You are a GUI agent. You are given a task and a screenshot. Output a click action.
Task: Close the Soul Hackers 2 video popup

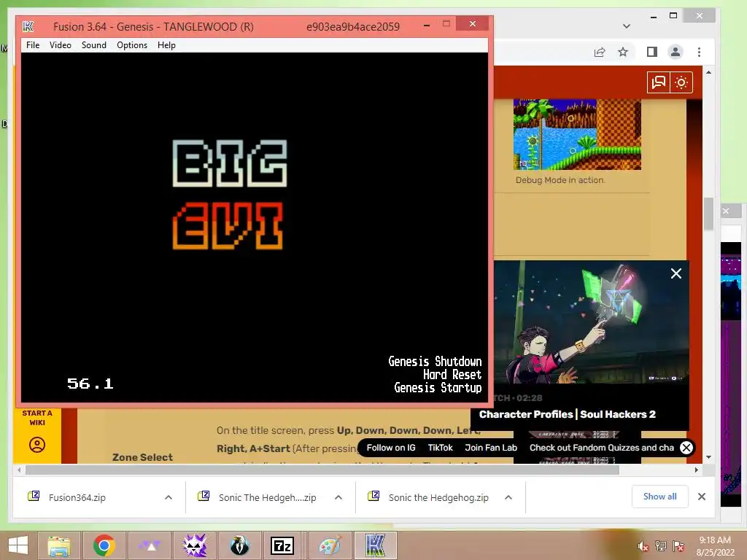pos(676,273)
